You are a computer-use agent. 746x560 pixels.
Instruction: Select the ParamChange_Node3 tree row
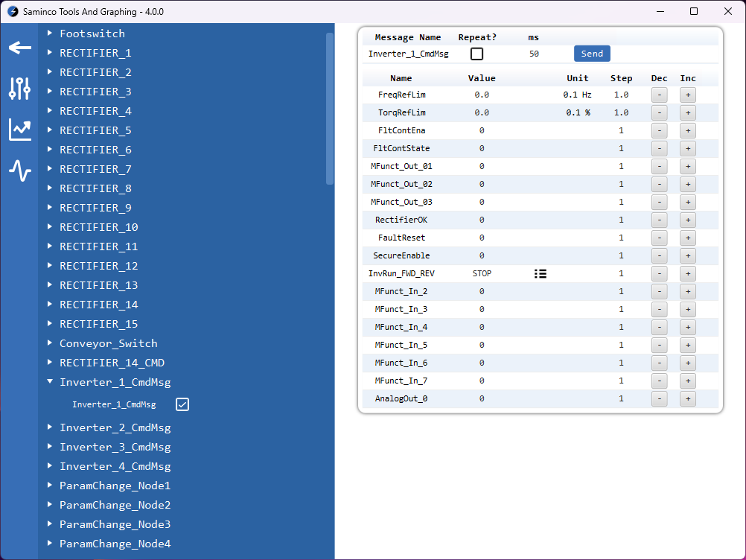click(115, 524)
